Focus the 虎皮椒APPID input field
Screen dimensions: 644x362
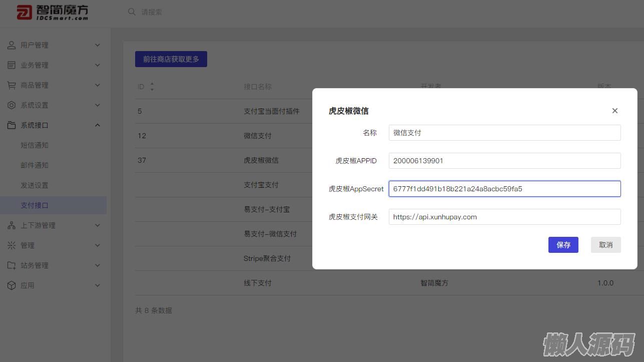coord(504,161)
